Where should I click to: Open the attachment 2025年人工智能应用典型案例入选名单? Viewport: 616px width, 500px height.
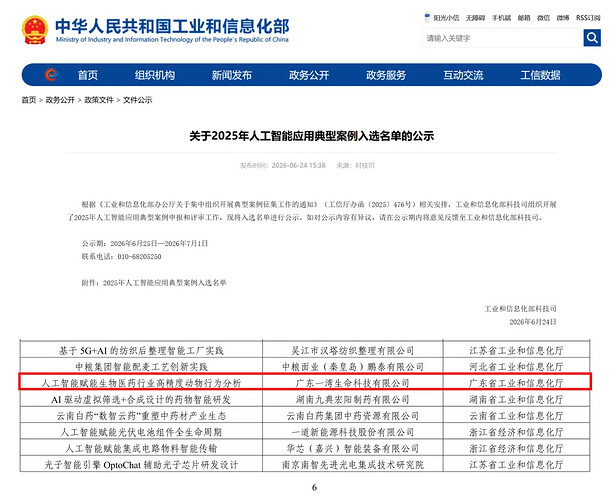pyautogui.click(x=165, y=283)
